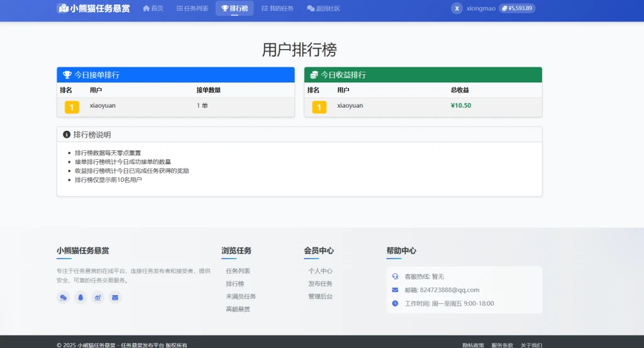Open 隐私政策 at the page bottom
The height and width of the screenshot is (348, 644).
[473, 345]
